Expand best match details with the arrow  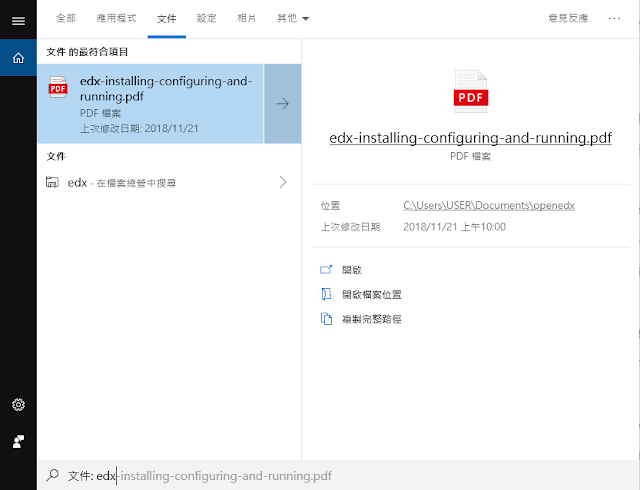tap(282, 104)
